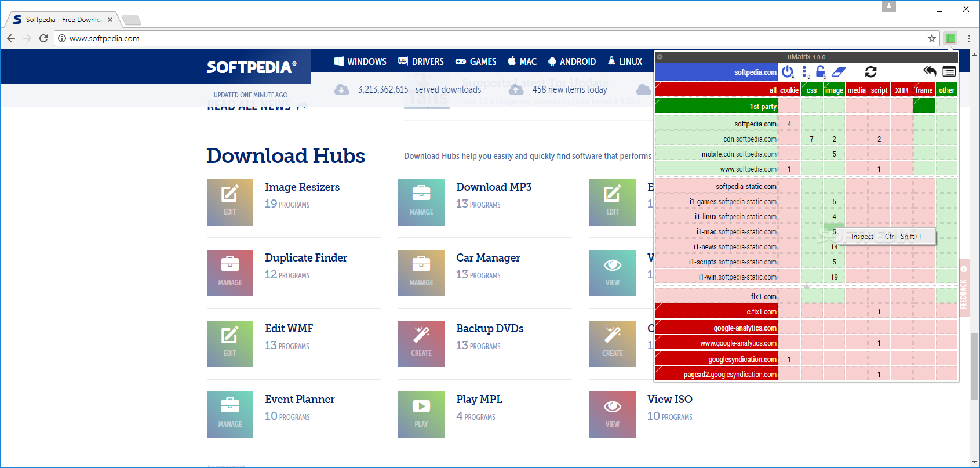This screenshot has height=468, width=980.
Task: Toggle uMatrix power switch for softpedia.com
Action: point(787,71)
